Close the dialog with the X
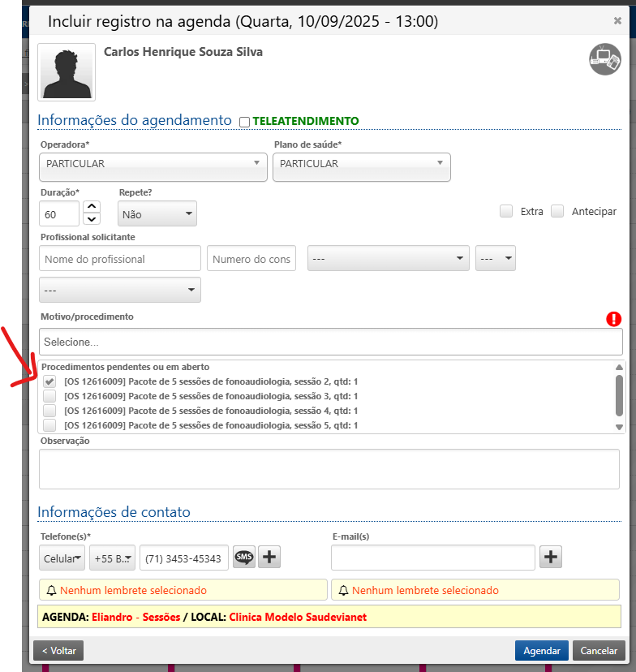Screen dimensions: 636x672 [617, 20]
